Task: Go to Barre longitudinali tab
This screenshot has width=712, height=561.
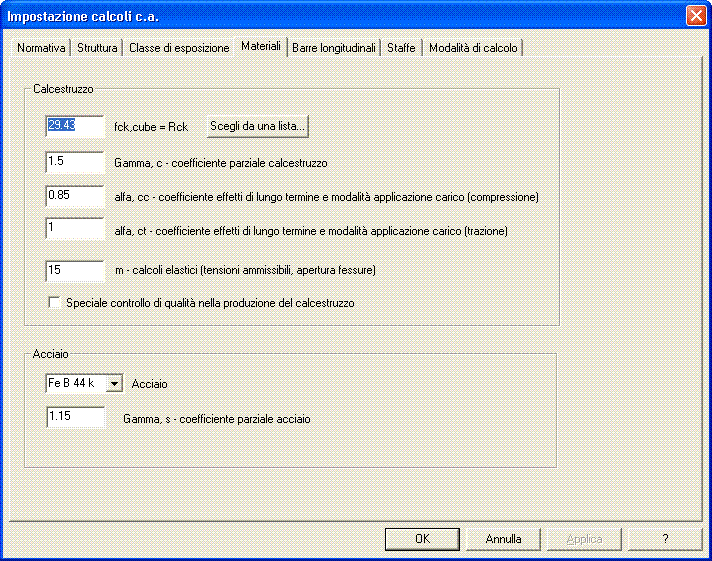Action: pyautogui.click(x=335, y=48)
